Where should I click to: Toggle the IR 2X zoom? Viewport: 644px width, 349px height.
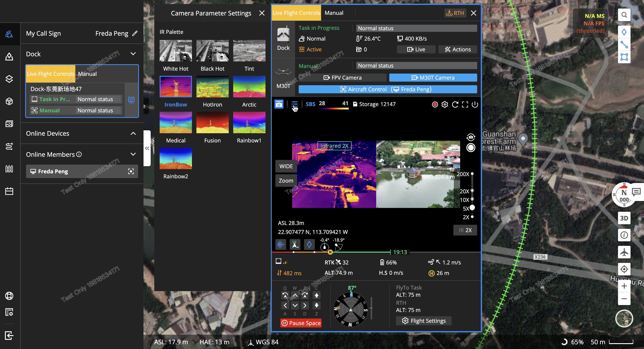tap(465, 230)
